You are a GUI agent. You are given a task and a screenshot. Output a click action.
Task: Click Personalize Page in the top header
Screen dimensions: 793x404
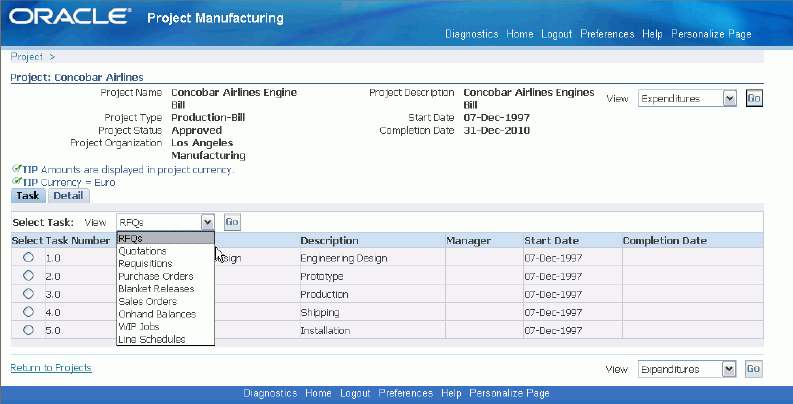[x=711, y=34]
